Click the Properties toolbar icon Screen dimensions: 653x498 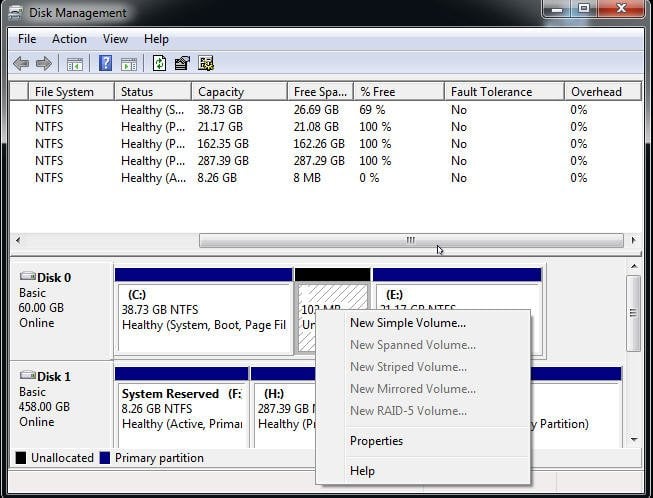(182, 64)
